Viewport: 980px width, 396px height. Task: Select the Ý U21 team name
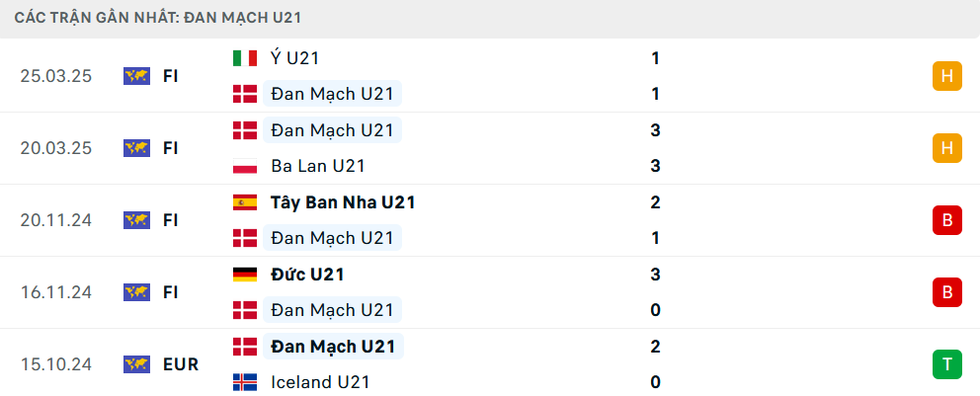click(295, 58)
